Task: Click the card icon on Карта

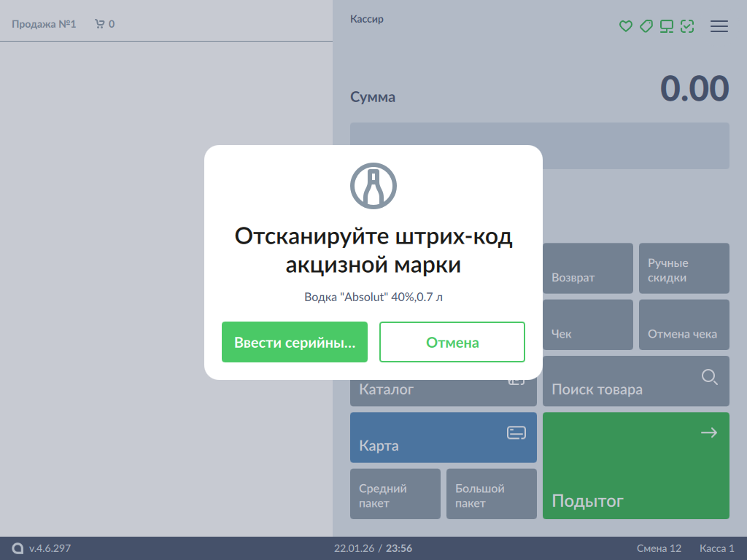Action: click(x=516, y=433)
